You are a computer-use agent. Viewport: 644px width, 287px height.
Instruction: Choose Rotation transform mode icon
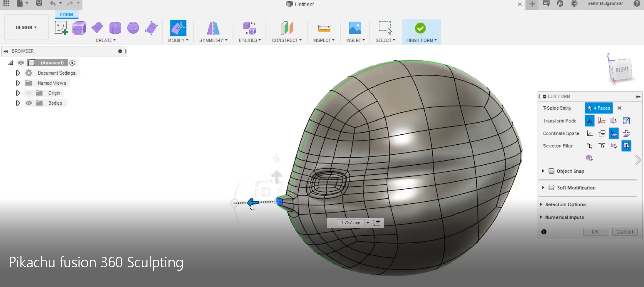pyautogui.click(x=614, y=121)
